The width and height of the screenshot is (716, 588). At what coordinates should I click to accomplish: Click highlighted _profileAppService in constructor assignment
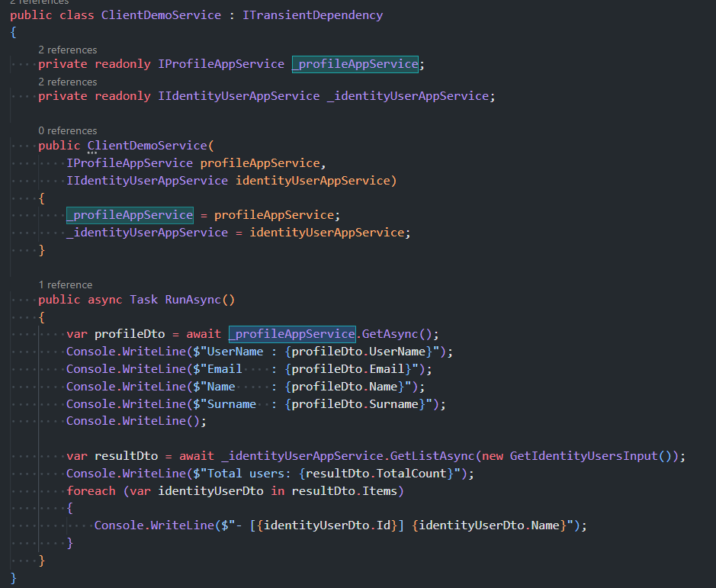click(x=130, y=215)
